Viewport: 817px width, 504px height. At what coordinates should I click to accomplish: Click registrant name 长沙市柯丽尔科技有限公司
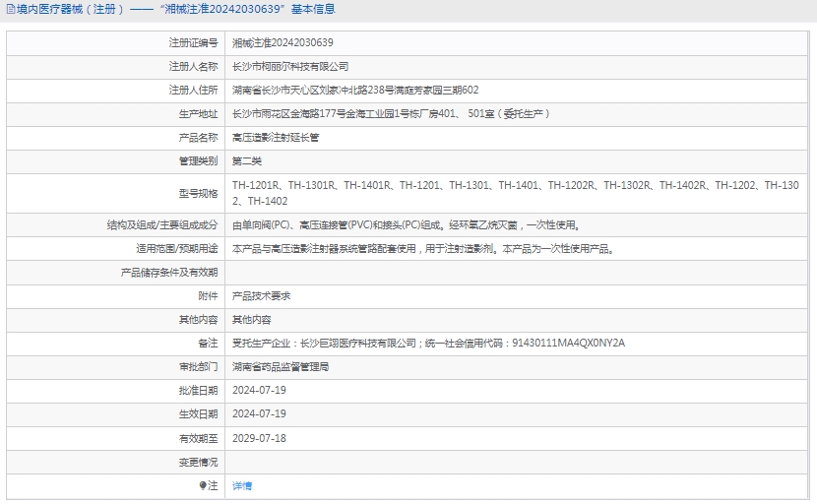[x=290, y=67]
